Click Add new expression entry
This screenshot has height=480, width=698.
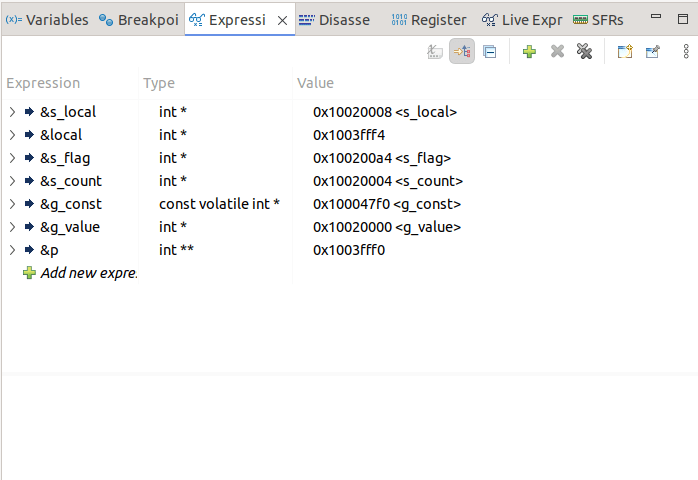point(88,273)
